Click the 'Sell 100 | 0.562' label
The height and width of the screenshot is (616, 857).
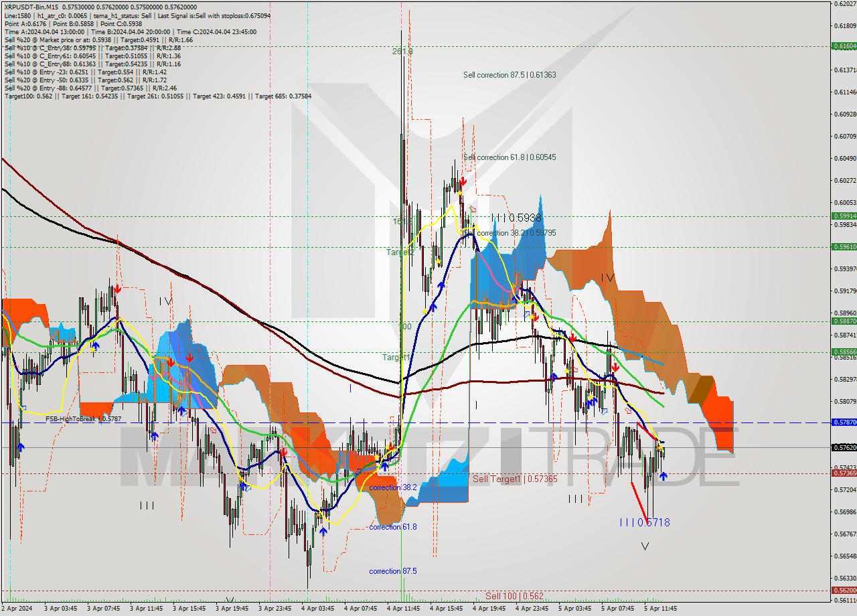[515, 596]
